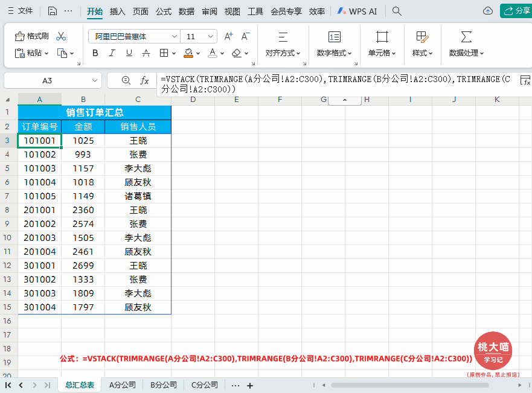Open the WPS AI button

coord(357,11)
